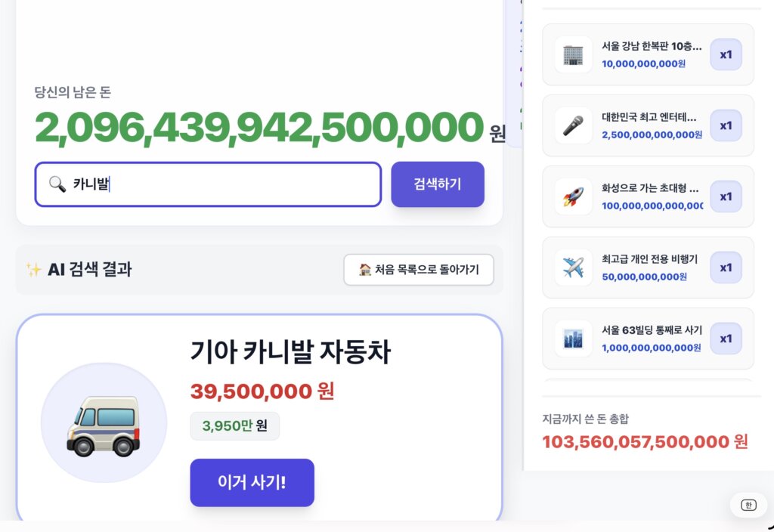Click x1 badge on Mars rocket item
774x532 pixels.
point(726,197)
